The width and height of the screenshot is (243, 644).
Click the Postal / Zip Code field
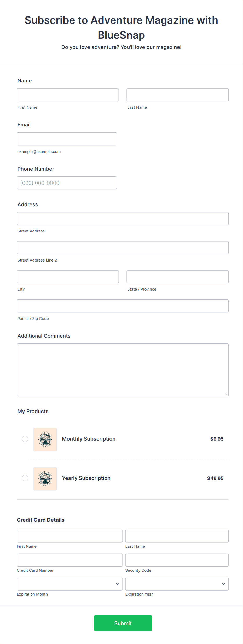pos(123,306)
